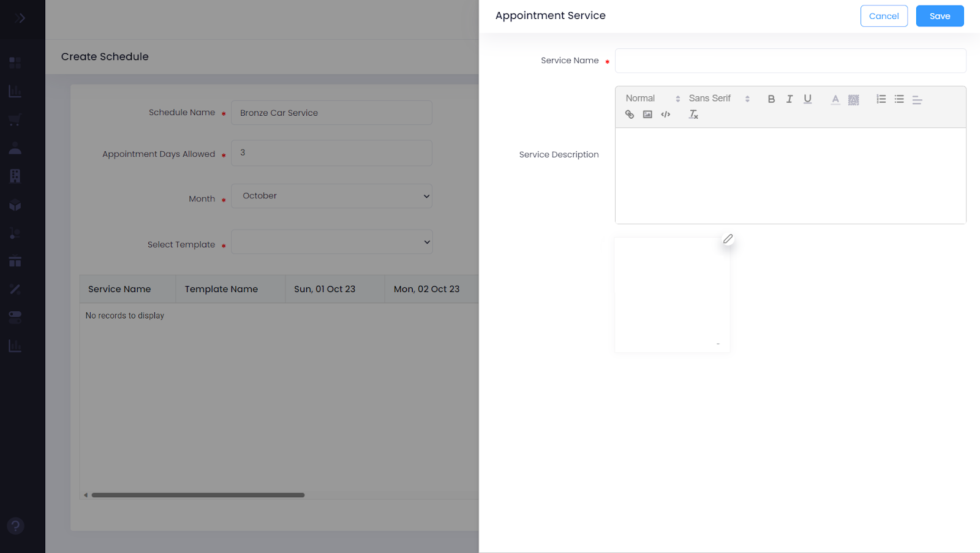980x553 pixels.
Task: Toggle underline formatting in description editor
Action: [807, 99]
